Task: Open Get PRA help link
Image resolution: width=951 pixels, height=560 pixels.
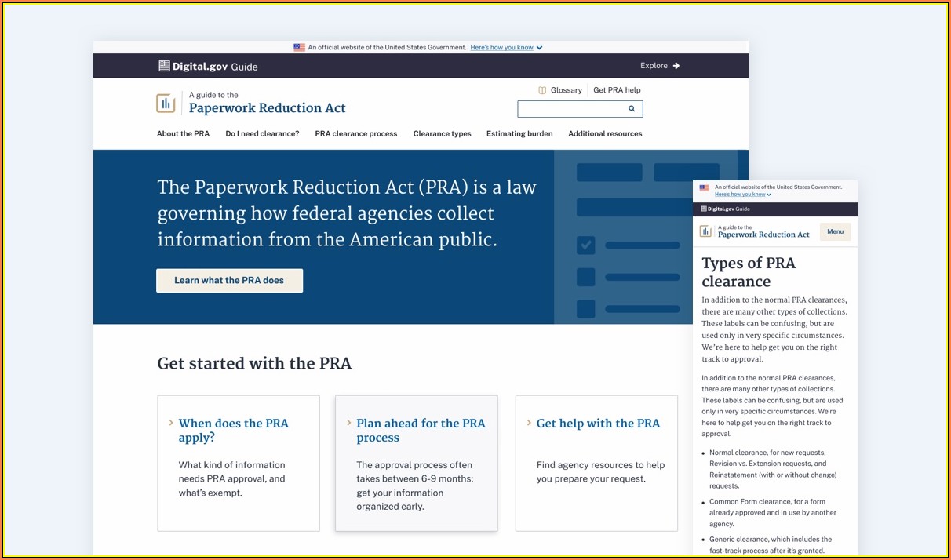Action: pyautogui.click(x=617, y=90)
